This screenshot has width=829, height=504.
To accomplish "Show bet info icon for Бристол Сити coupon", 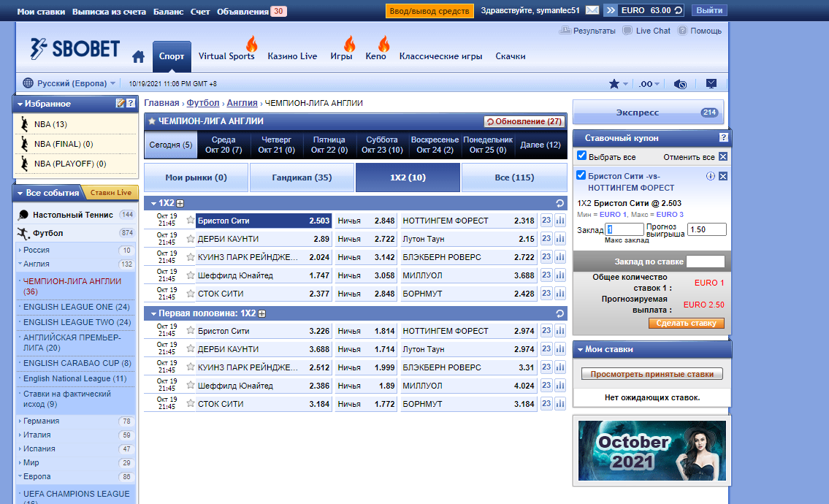I will pos(710,176).
